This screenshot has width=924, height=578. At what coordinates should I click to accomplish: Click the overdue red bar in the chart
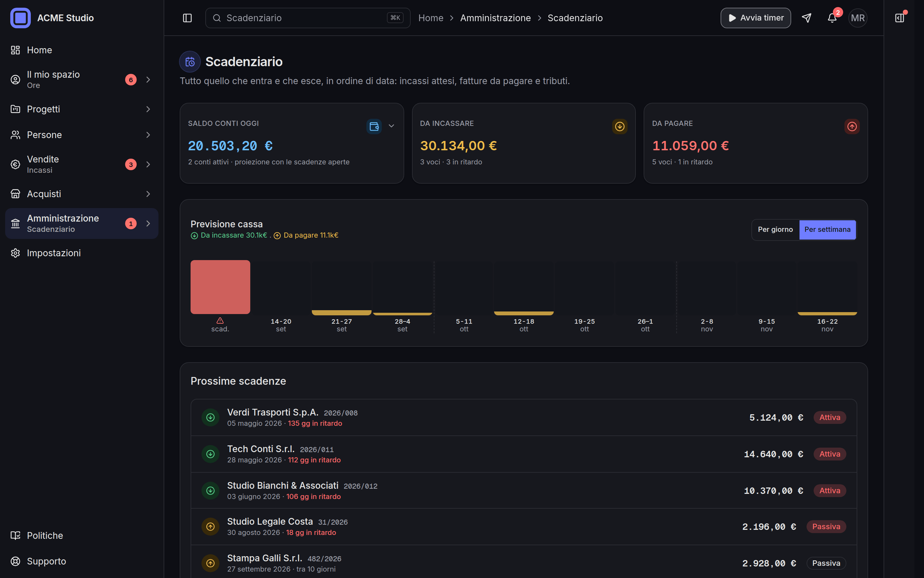220,287
